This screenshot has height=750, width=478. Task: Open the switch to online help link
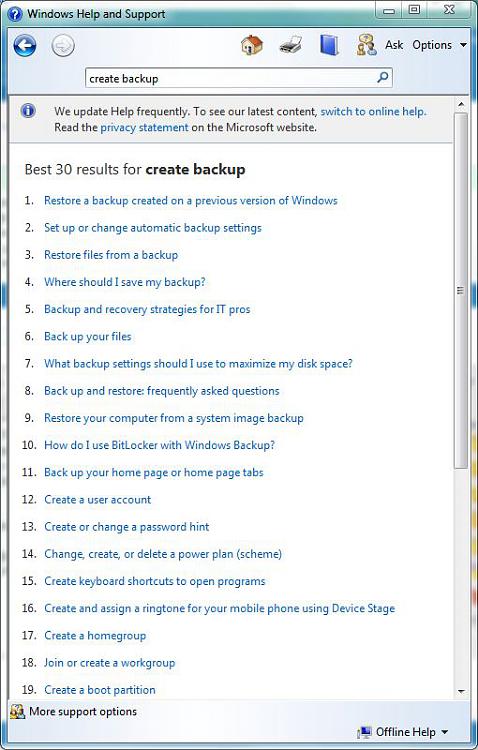point(373,111)
